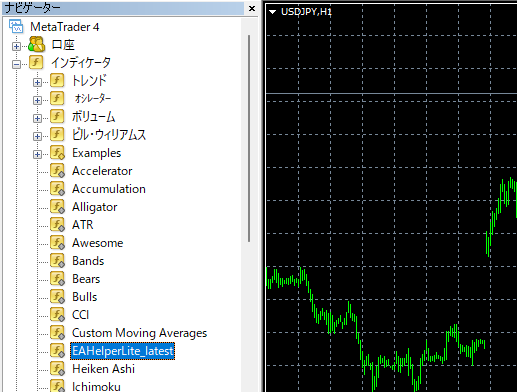517x392 pixels.
Task: Click the CCI indicator icon
Action: click(57, 315)
